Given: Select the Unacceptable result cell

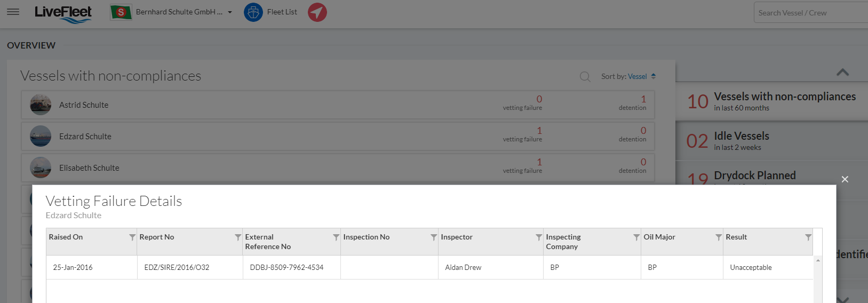Looking at the screenshot, I should (768, 267).
